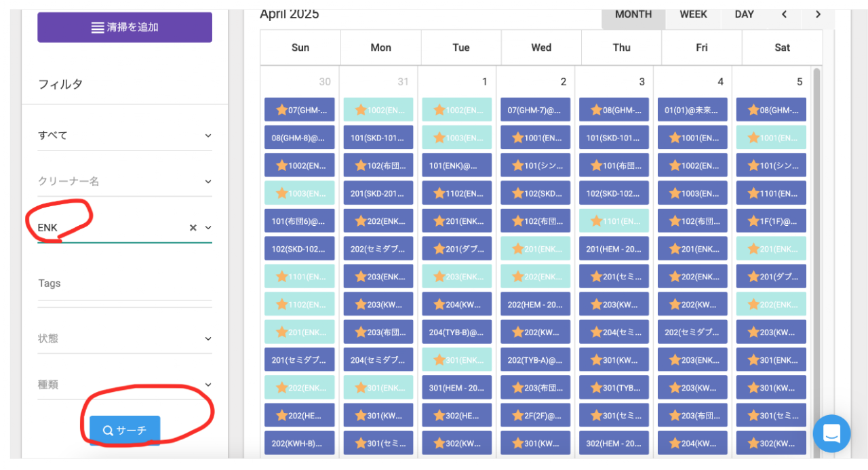Select the MONTH view tab
Screen dimensions: 868x470
click(x=633, y=14)
